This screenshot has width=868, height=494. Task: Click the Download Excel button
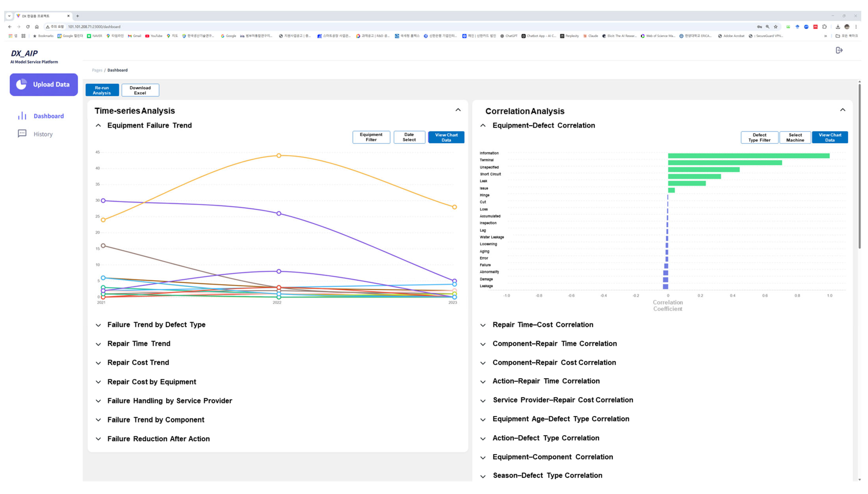[140, 90]
